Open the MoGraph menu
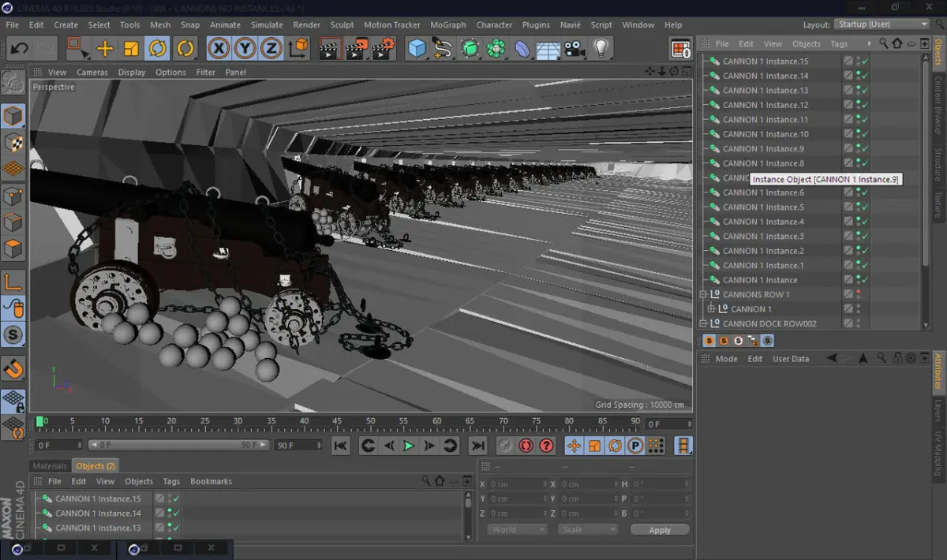947x560 pixels. coord(447,24)
